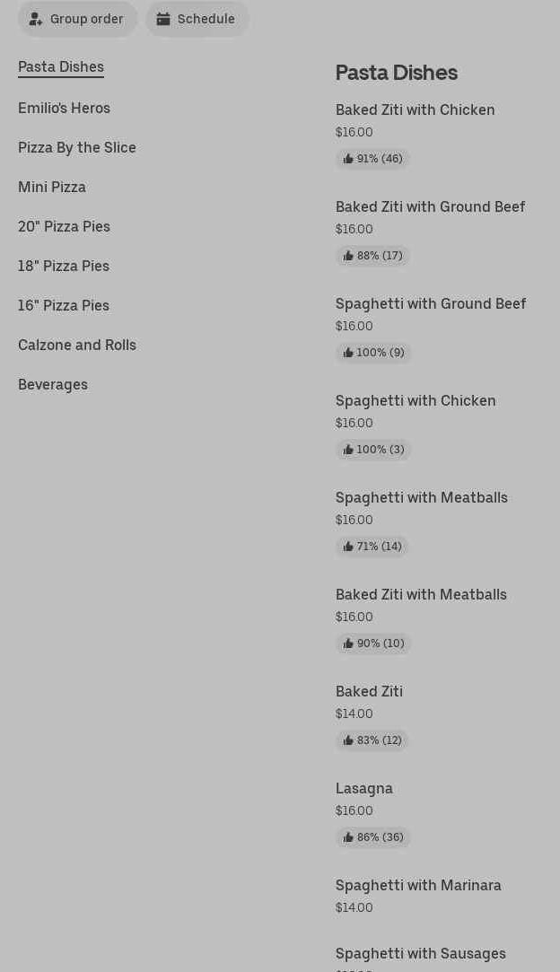
Task: Open Spaghetti with Chicken item
Action: point(416,400)
